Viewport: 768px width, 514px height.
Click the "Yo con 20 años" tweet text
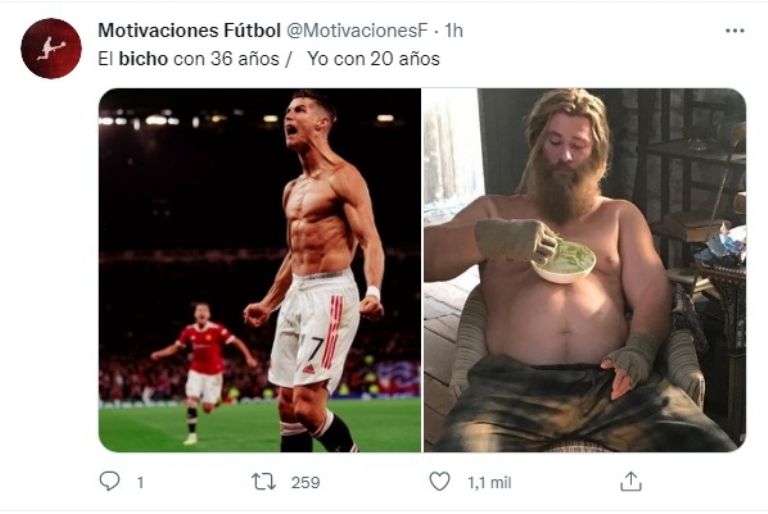pyautogui.click(x=373, y=59)
